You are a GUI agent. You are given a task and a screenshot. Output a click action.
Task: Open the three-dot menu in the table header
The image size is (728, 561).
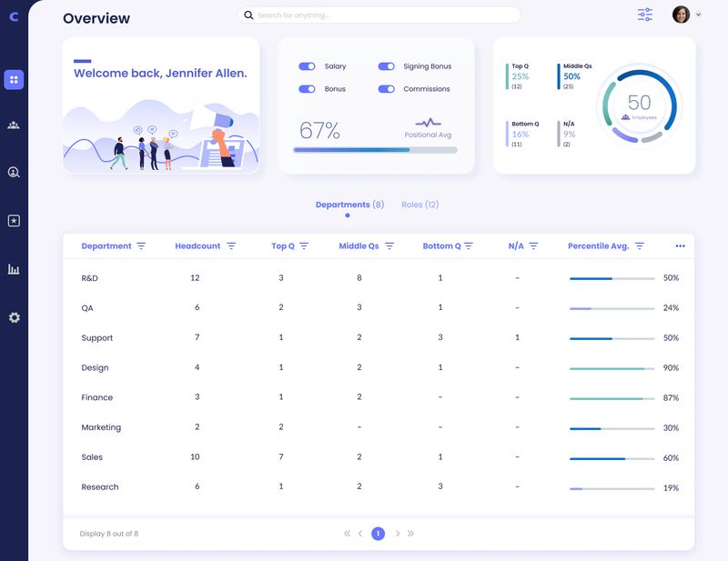[x=680, y=245]
